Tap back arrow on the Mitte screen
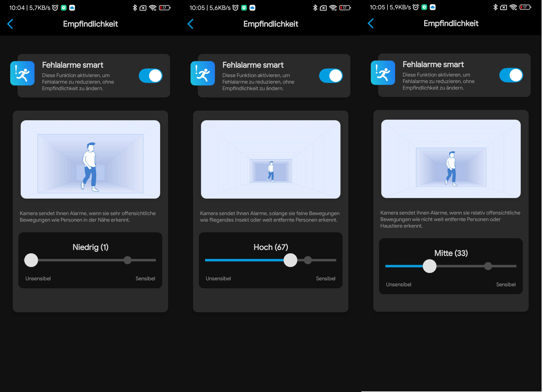 tap(371, 23)
